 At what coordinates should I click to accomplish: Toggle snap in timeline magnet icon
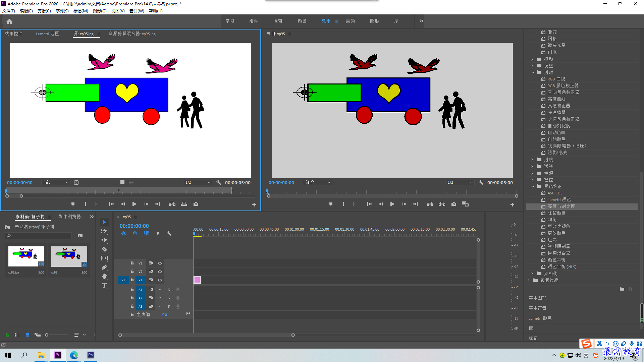tap(135, 233)
